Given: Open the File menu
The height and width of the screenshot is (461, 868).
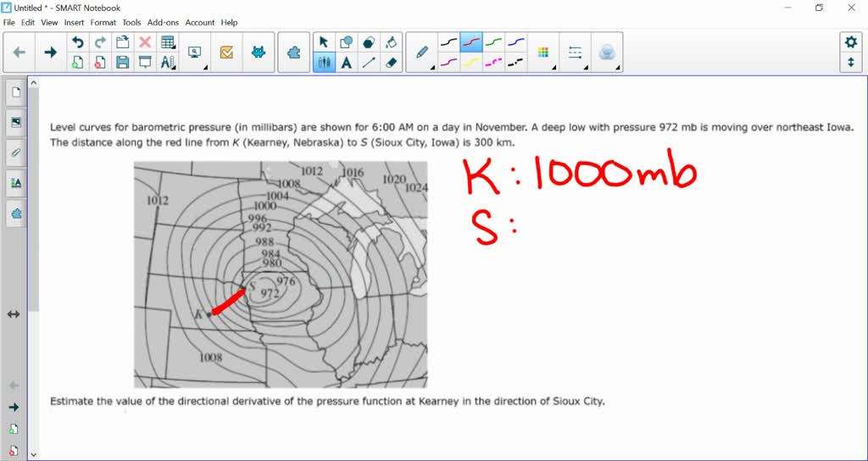Looking at the screenshot, I should click(8, 23).
